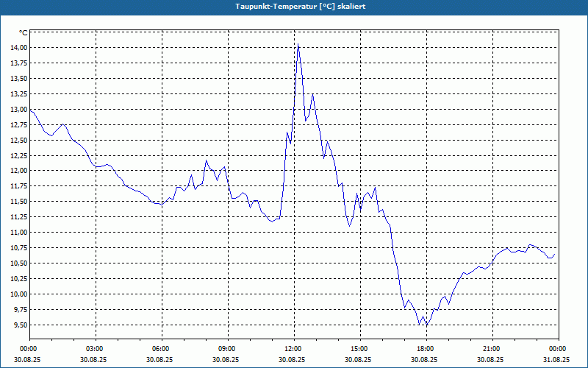Click the y-axis label '11,25'
Viewport: 588px width, 368px height.
click(x=21, y=217)
